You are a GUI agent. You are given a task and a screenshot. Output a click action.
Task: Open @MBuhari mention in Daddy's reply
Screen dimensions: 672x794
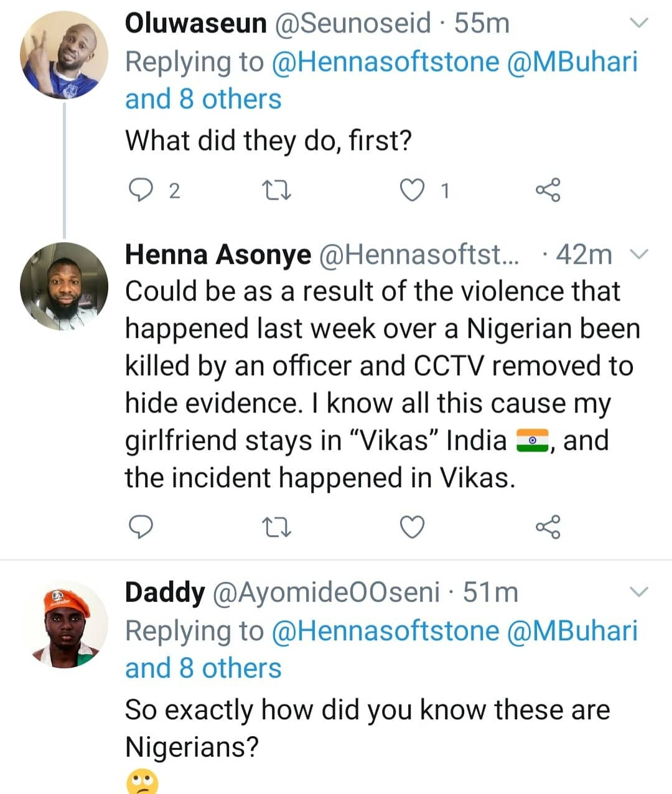(572, 630)
